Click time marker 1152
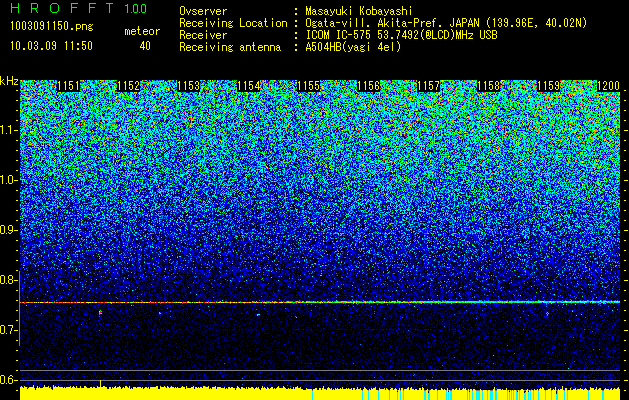The height and width of the screenshot is (400, 629). click(128, 86)
